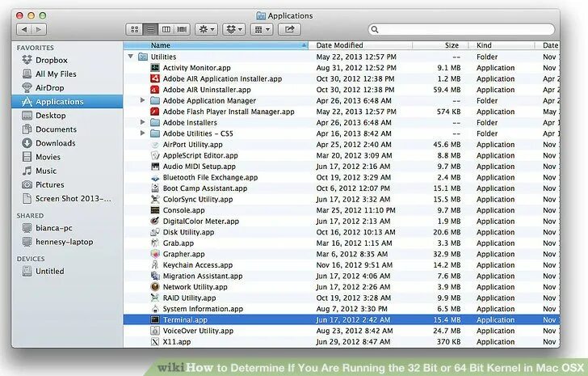Select Audio MIDI Setup.app icon
The width and height of the screenshot is (588, 376).
point(155,167)
